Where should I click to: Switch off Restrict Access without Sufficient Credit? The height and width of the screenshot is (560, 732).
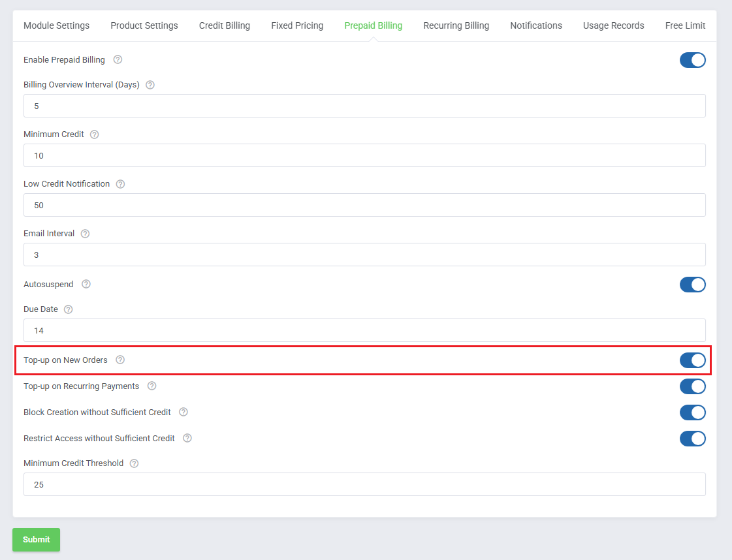pyautogui.click(x=692, y=439)
